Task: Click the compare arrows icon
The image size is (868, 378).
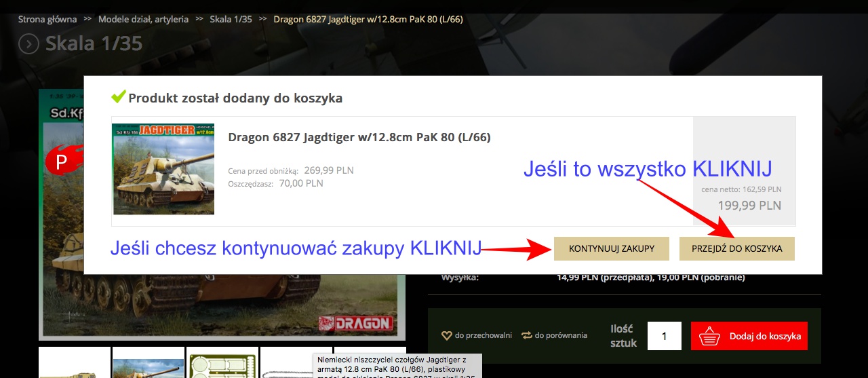Action: pyautogui.click(x=526, y=335)
